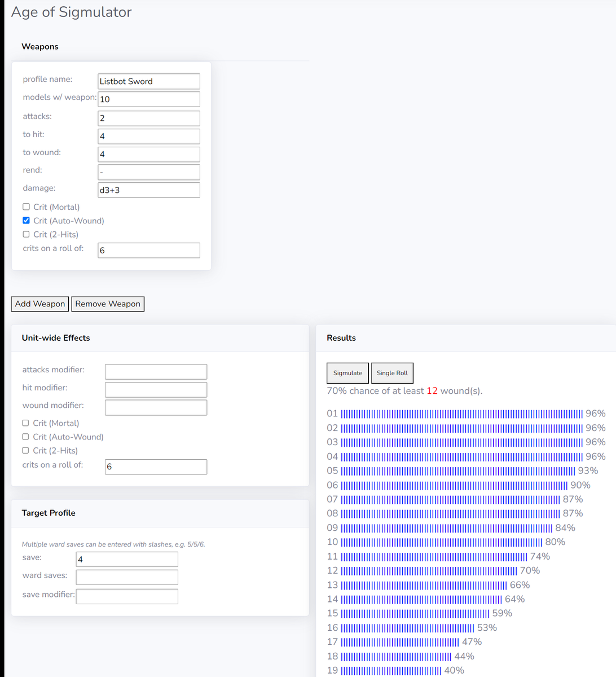
Task: Click the Weapons section heading
Action: [x=40, y=46]
